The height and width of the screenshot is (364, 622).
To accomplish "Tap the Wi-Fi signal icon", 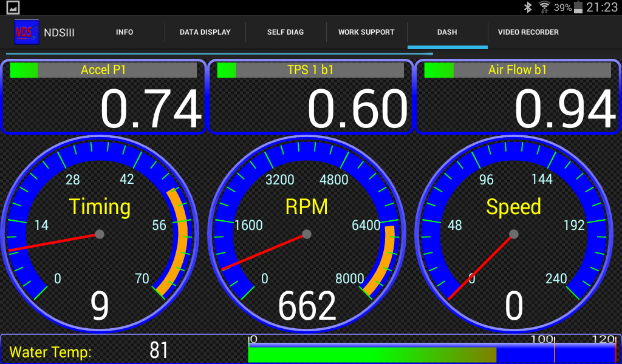I will [x=544, y=7].
